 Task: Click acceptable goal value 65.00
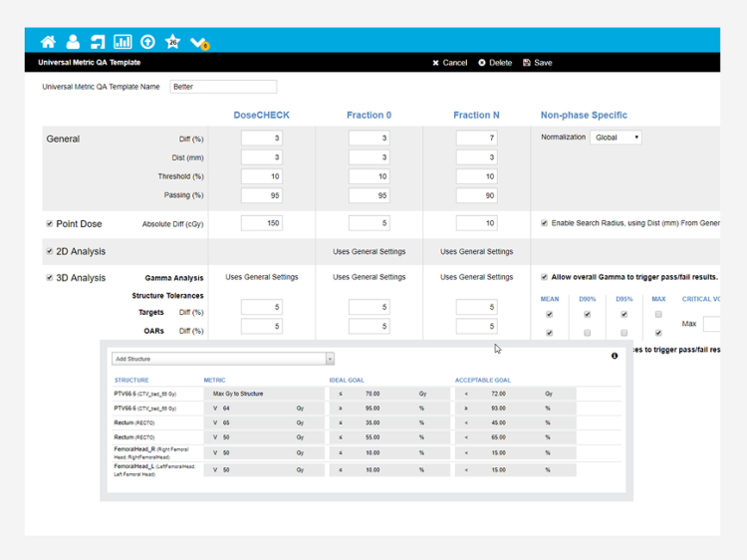coord(498,437)
